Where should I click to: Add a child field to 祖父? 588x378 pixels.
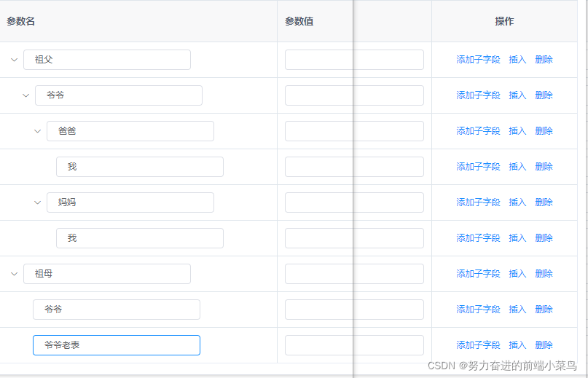478,60
